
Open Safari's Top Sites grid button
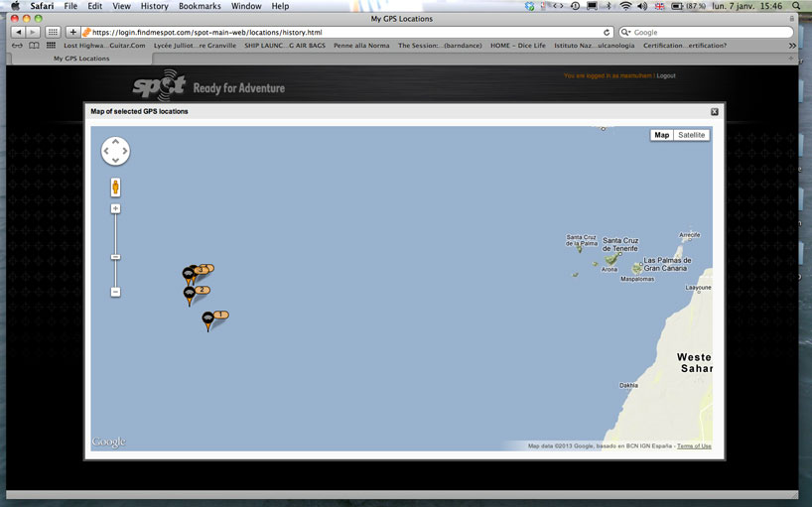tap(53, 32)
